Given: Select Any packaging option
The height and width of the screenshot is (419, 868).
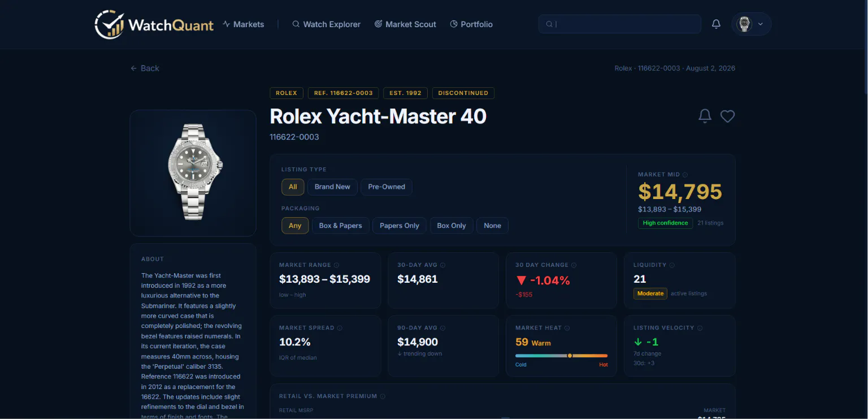Looking at the screenshot, I should pyautogui.click(x=295, y=226).
